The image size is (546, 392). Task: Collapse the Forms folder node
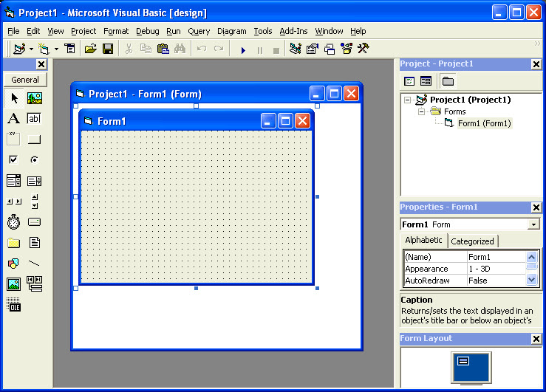tap(421, 111)
